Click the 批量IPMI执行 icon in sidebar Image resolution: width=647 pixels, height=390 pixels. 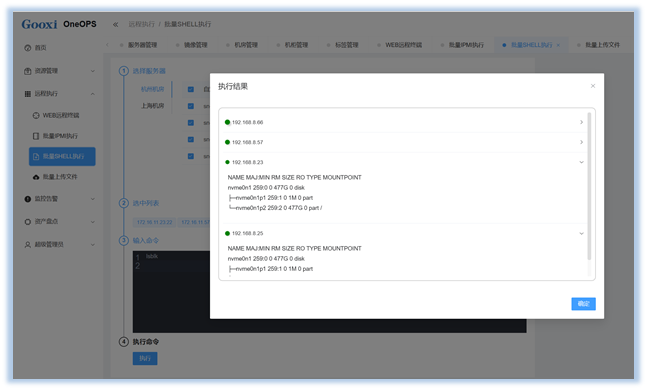(36, 136)
